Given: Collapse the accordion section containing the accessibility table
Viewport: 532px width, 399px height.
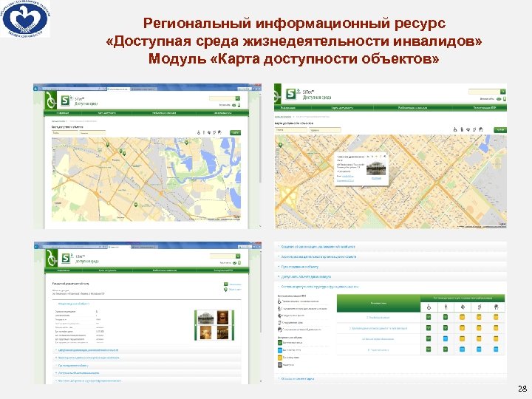Looking at the screenshot, I should click(390, 287).
